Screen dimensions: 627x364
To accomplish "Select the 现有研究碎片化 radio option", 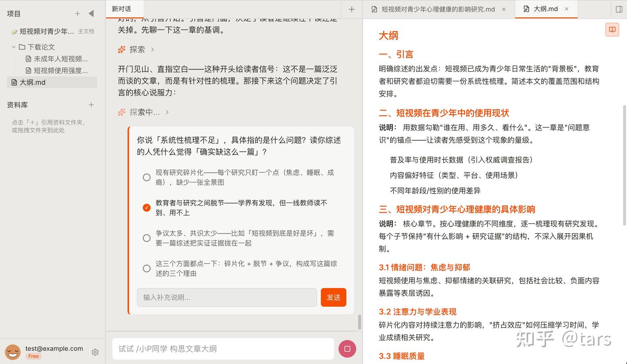I will click(147, 177).
